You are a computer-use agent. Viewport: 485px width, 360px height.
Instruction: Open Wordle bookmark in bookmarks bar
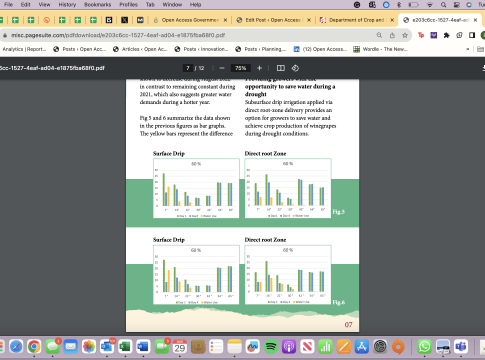tap(381, 49)
